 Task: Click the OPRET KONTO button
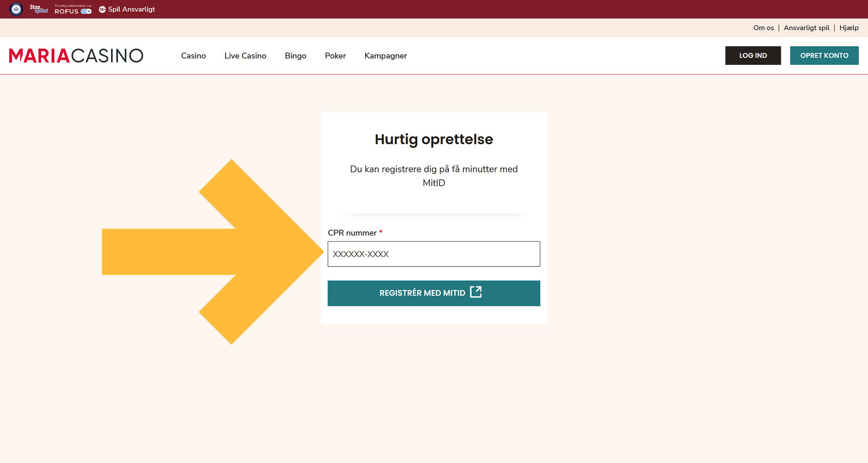click(x=824, y=56)
